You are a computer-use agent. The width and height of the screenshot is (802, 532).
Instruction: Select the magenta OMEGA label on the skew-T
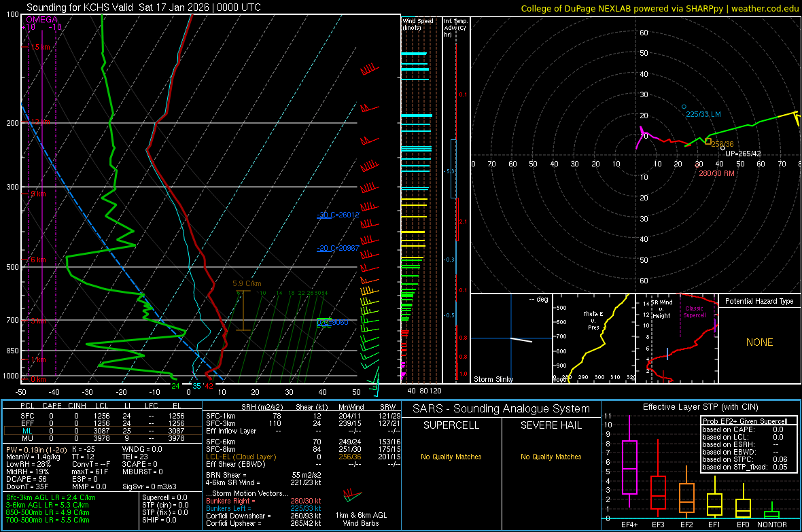click(x=41, y=20)
